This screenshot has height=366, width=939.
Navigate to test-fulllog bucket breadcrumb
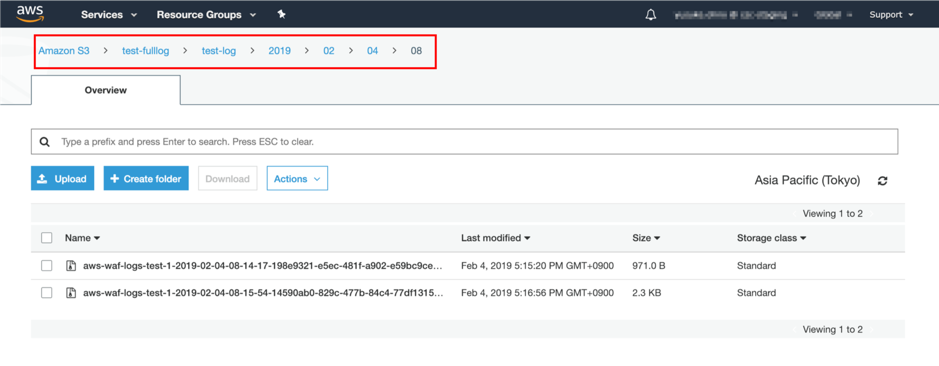[x=146, y=51]
